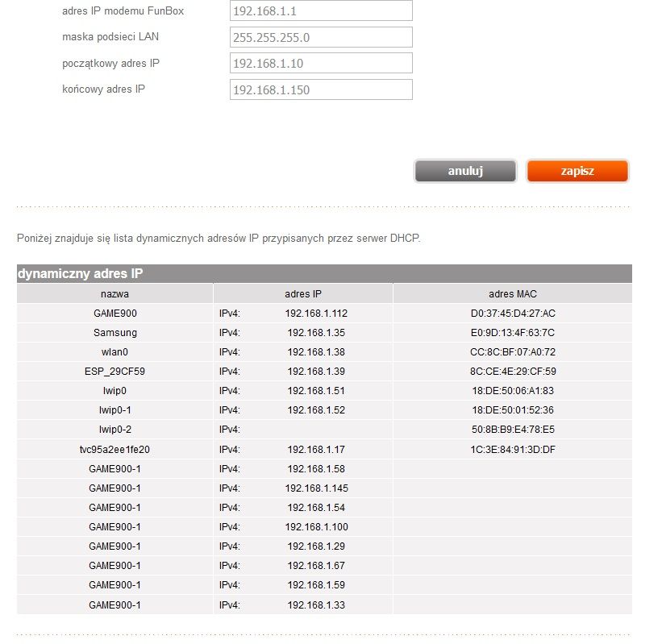Select the GAME900 device name
This screenshot has width=662, height=644.
coord(114,314)
